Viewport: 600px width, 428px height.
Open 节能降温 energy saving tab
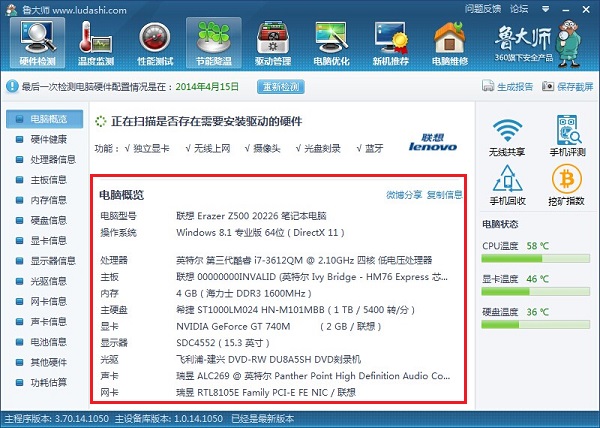(x=215, y=40)
